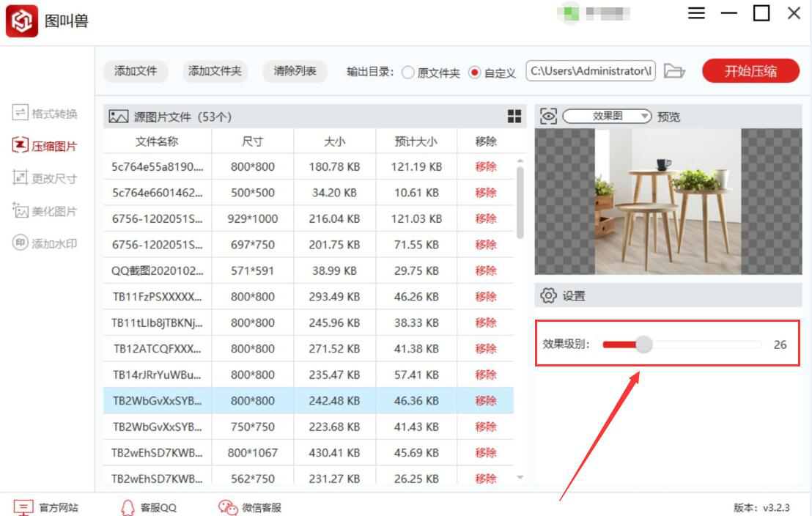This screenshot has height=516, width=812.
Task: Click the source images picture icon
Action: tap(118, 117)
